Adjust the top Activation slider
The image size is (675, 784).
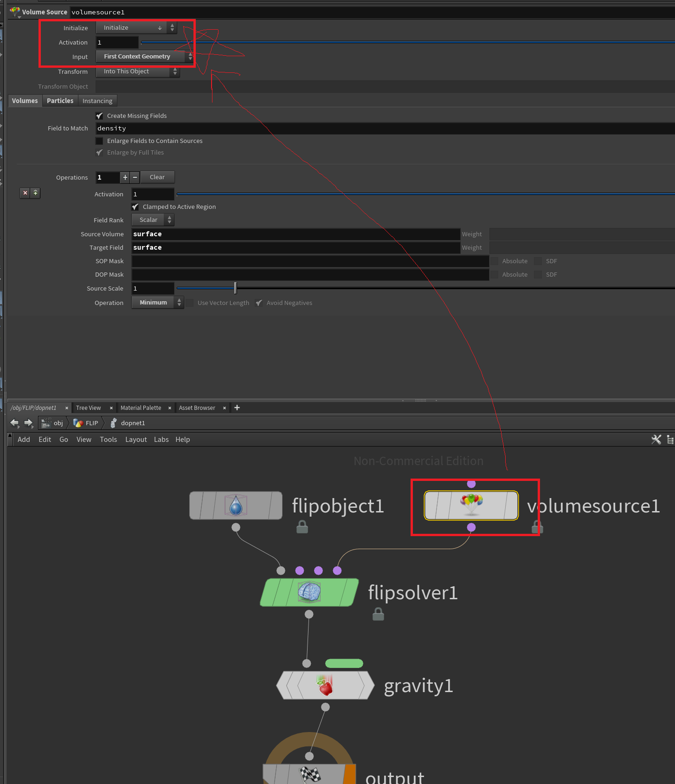click(x=408, y=42)
